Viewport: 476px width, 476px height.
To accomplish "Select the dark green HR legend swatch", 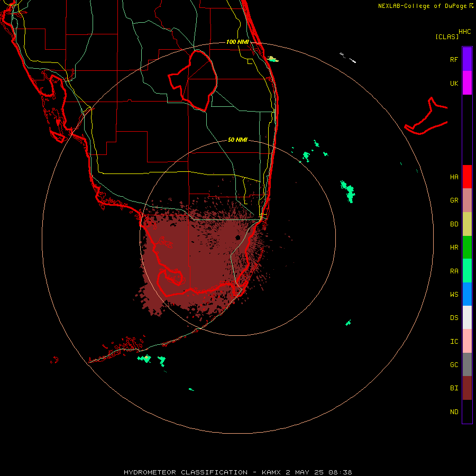I will pos(467,248).
